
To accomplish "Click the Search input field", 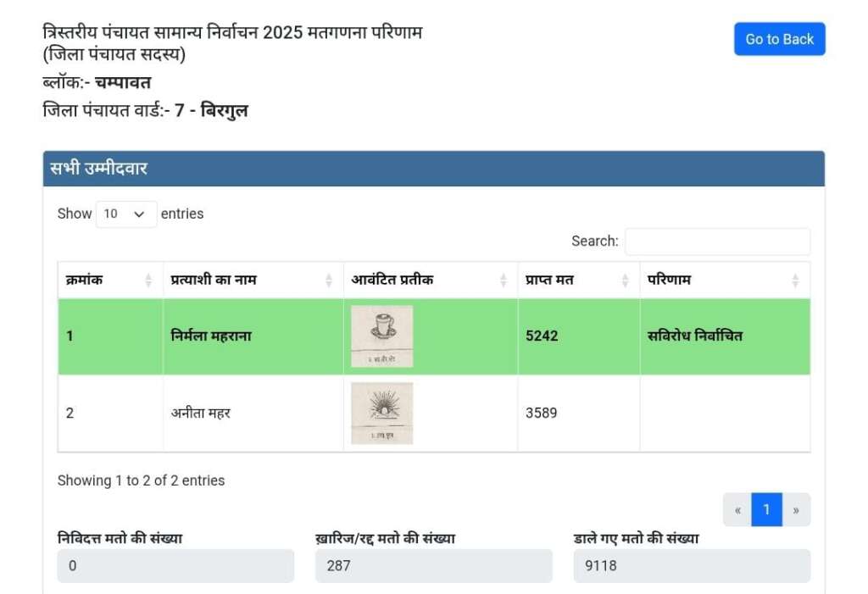I will [717, 241].
